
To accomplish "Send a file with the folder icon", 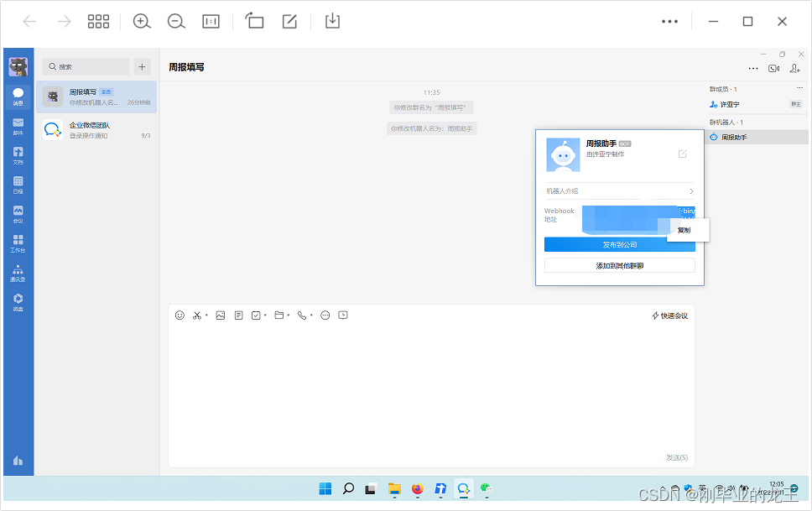I will (x=279, y=315).
